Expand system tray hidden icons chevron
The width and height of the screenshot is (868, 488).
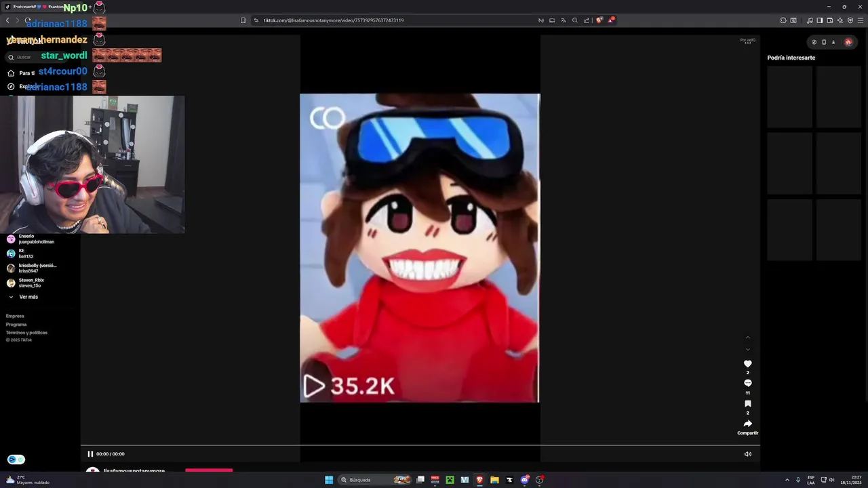pyautogui.click(x=787, y=480)
